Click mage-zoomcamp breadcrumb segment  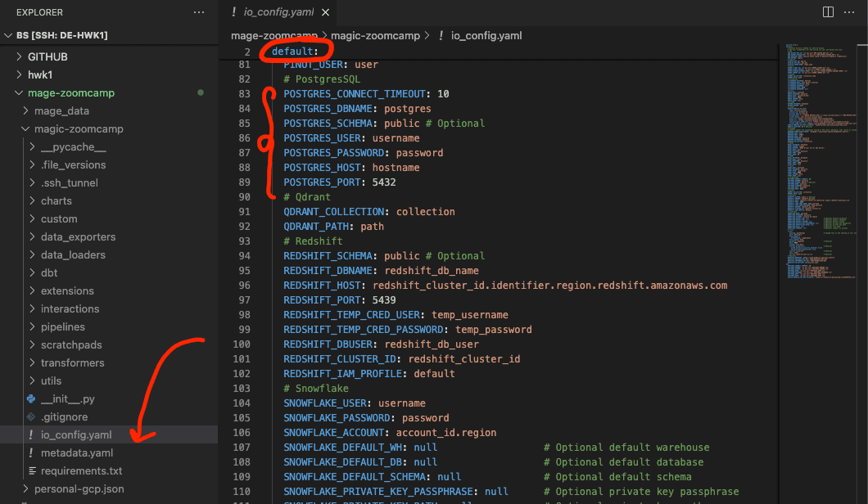[274, 35]
